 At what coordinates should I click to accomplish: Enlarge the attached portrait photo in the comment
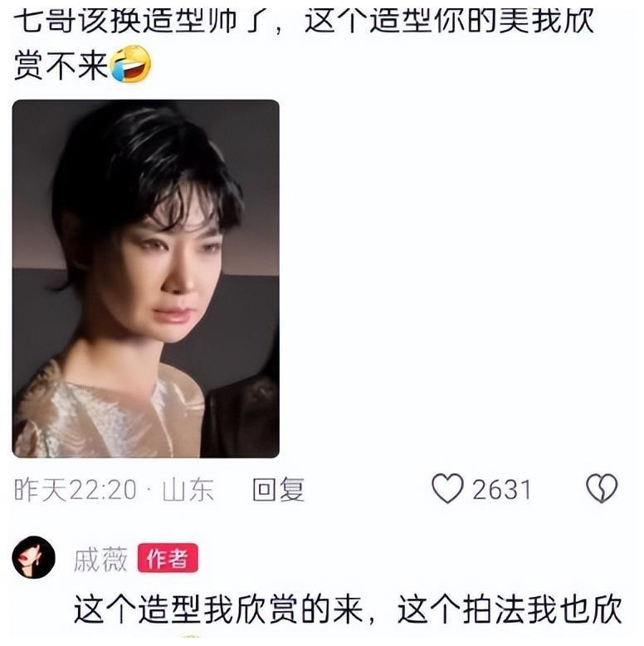tap(146, 278)
